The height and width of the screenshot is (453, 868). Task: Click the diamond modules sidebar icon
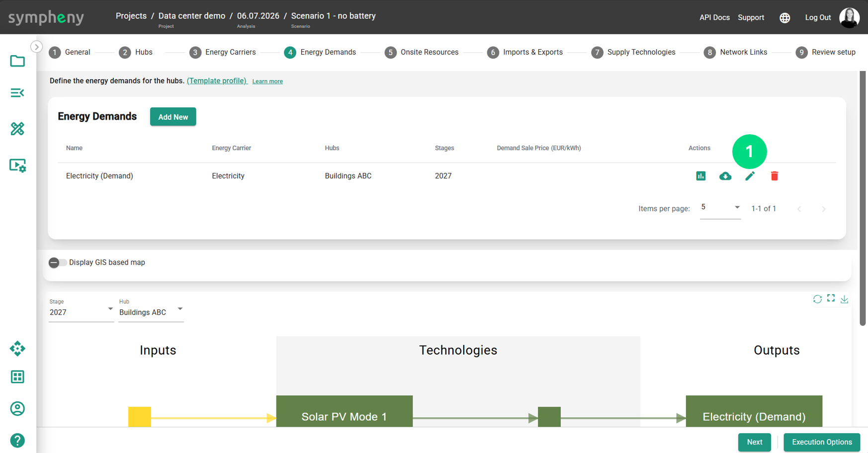[x=17, y=349]
